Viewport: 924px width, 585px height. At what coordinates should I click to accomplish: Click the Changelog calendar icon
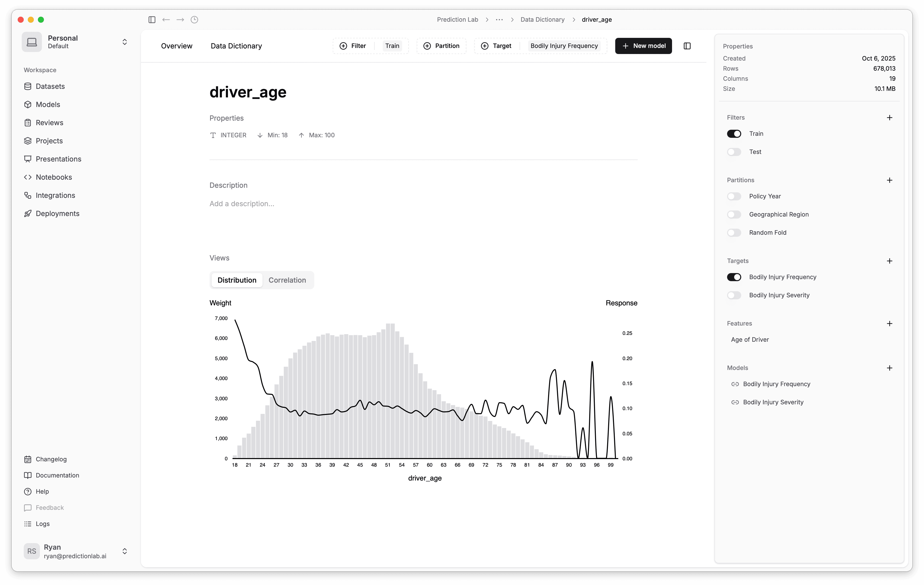[28, 459]
